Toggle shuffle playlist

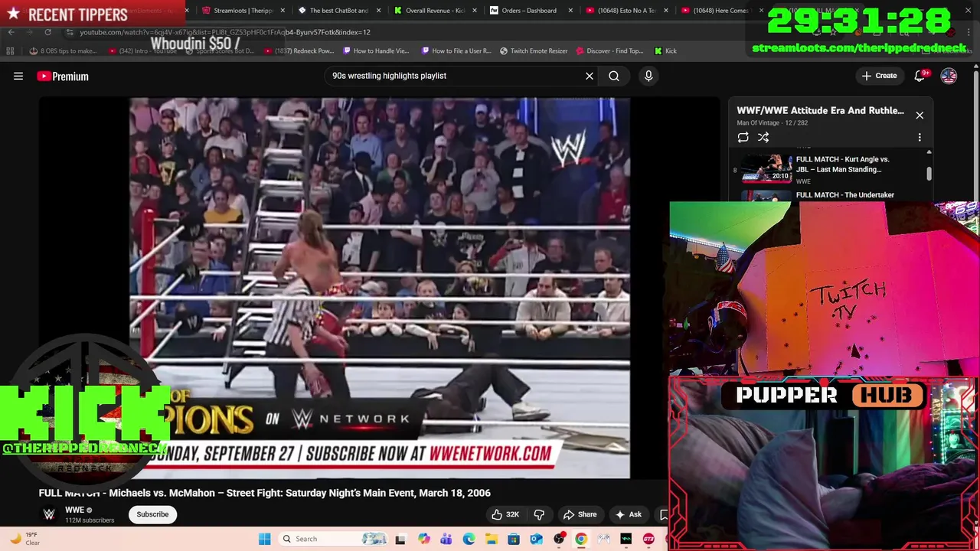(x=763, y=137)
